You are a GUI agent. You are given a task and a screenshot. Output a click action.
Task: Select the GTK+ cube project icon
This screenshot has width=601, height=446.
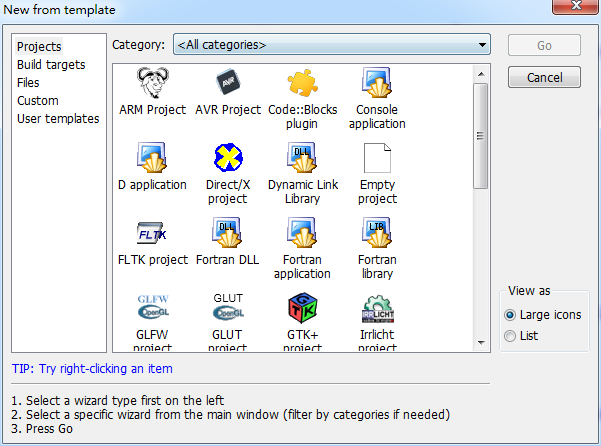coord(302,308)
